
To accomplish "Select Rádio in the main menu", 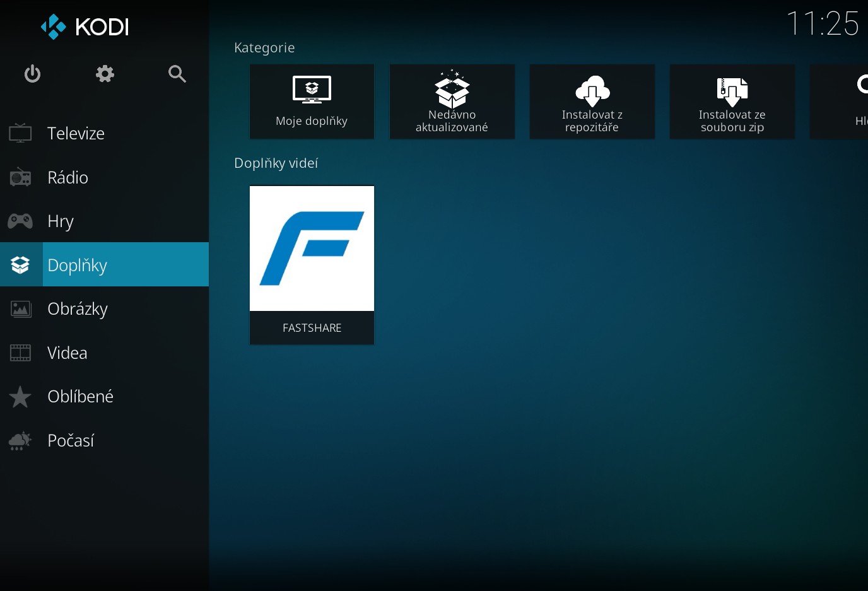I will click(104, 177).
